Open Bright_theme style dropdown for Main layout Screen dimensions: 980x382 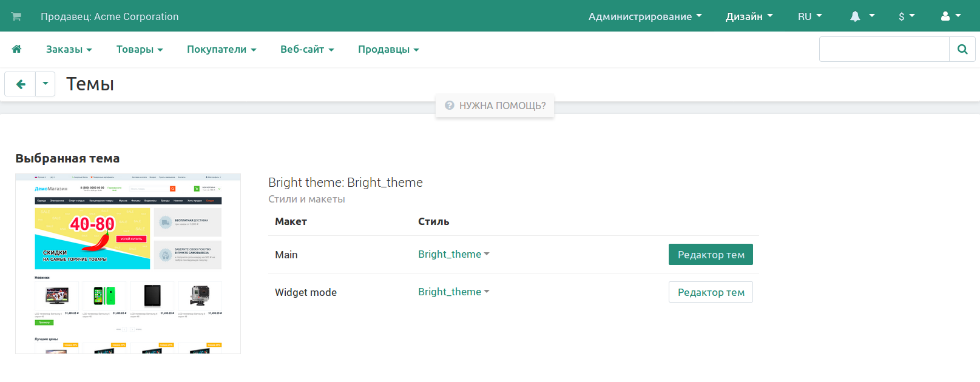click(453, 254)
